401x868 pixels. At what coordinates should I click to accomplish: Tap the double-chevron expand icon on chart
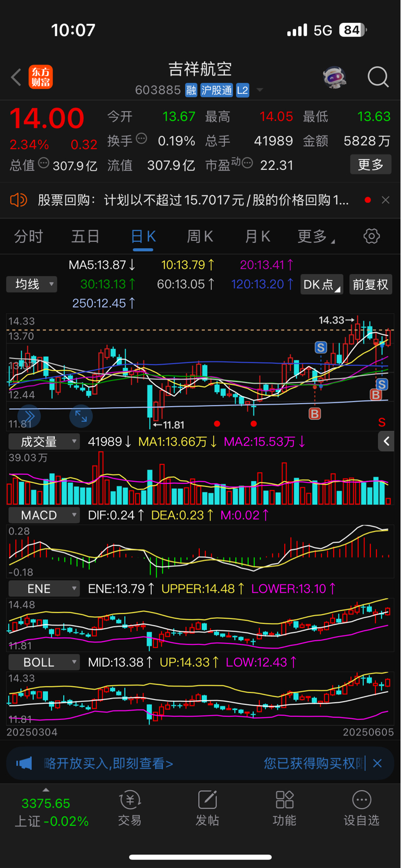pos(29,416)
